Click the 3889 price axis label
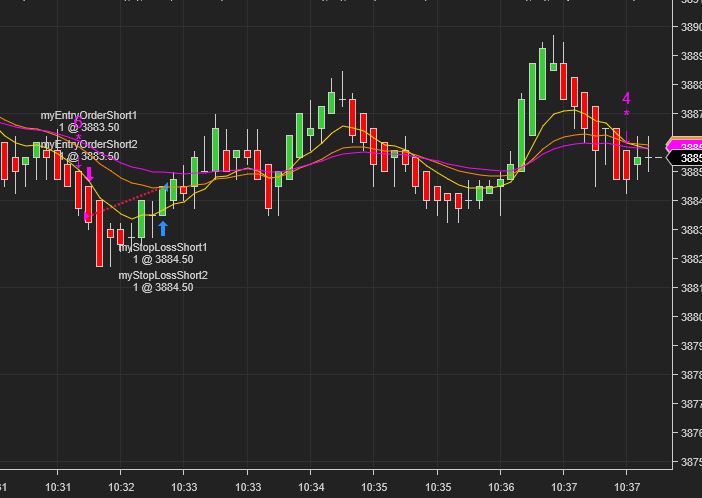702x498 pixels. [691, 56]
